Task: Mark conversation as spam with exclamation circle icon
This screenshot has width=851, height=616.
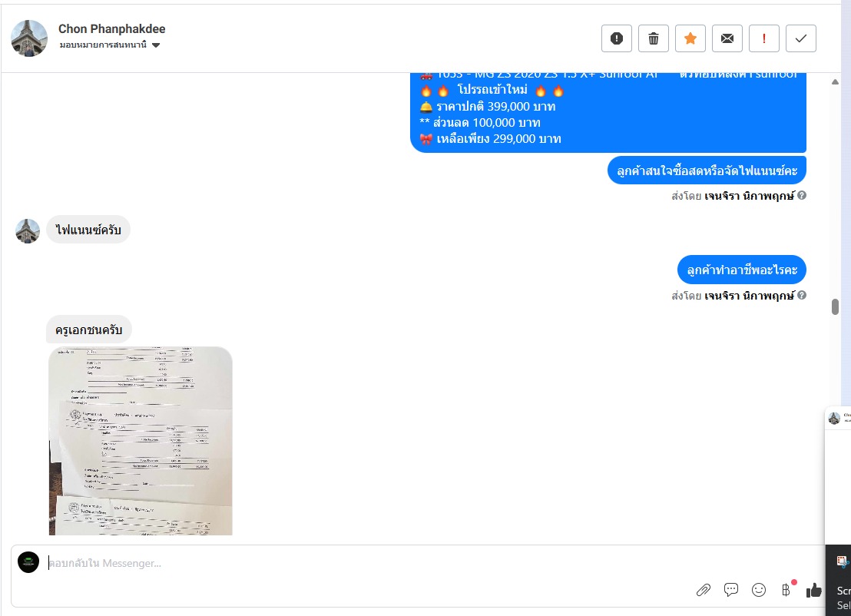Action: 617,38
